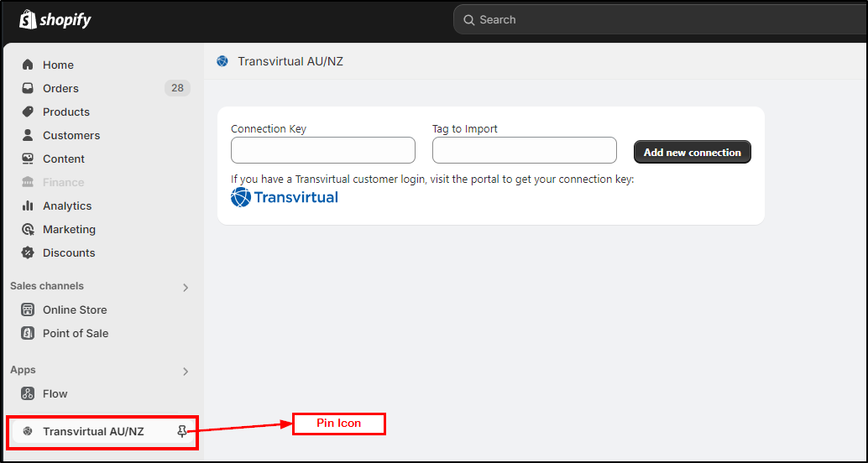Click the Customers person icon
This screenshot has width=868, height=463.
tap(28, 135)
